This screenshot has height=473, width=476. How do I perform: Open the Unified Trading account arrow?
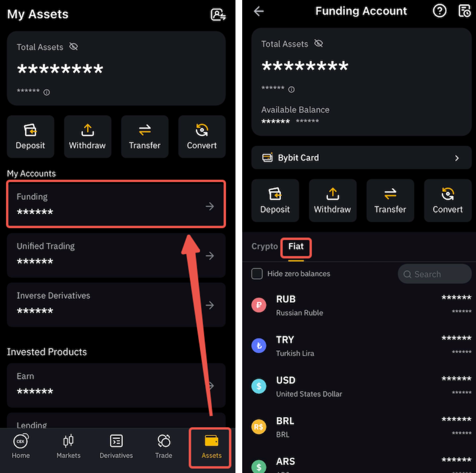pos(209,256)
